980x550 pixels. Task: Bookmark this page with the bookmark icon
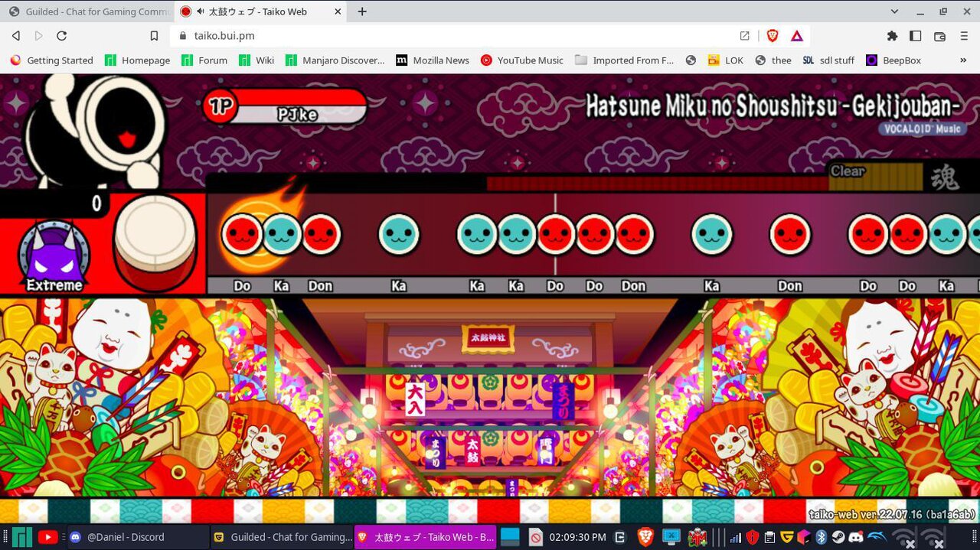coord(154,36)
